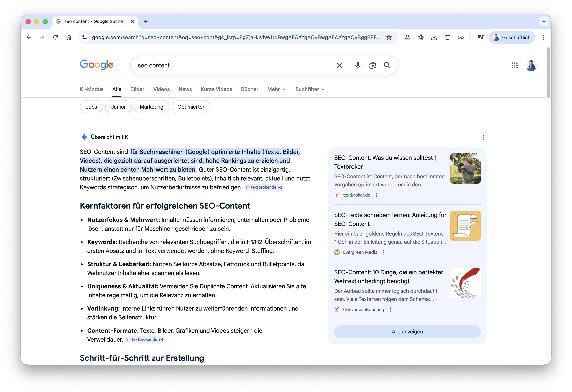572x392 pixels.
Task: Open the AI overview three-dot menu
Action: [483, 137]
